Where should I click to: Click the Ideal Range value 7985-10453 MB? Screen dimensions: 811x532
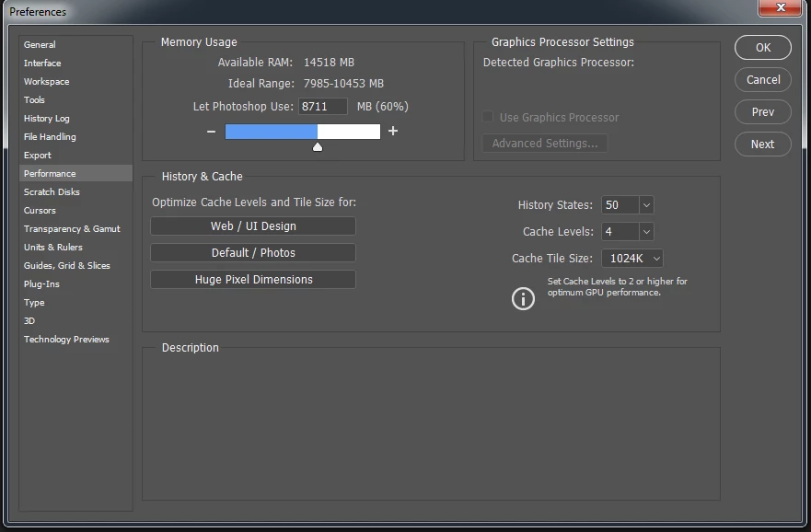[x=343, y=83]
